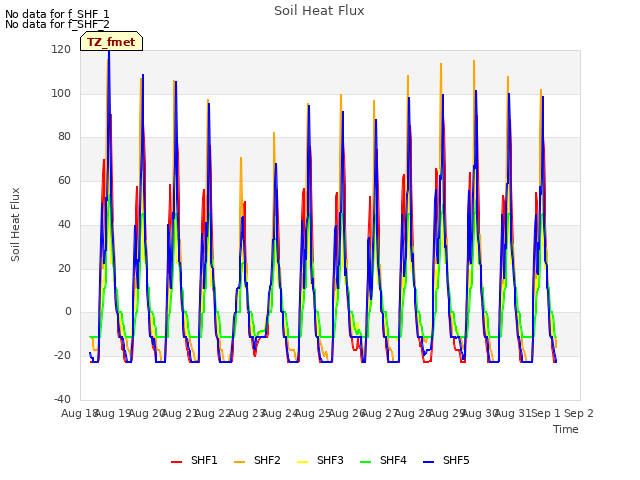Click the green SHF4 legend swatch
Image resolution: width=640 pixels, height=480 pixels.
(x=366, y=462)
